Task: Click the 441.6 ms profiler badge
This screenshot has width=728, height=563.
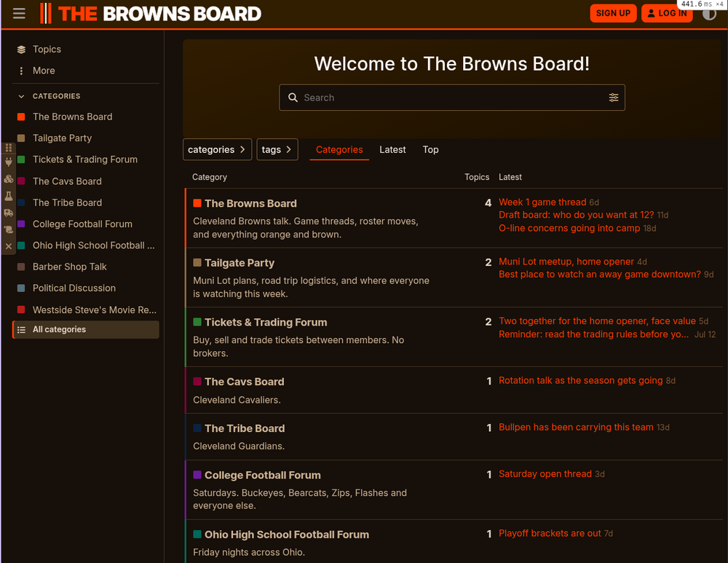Action: coord(702,4)
